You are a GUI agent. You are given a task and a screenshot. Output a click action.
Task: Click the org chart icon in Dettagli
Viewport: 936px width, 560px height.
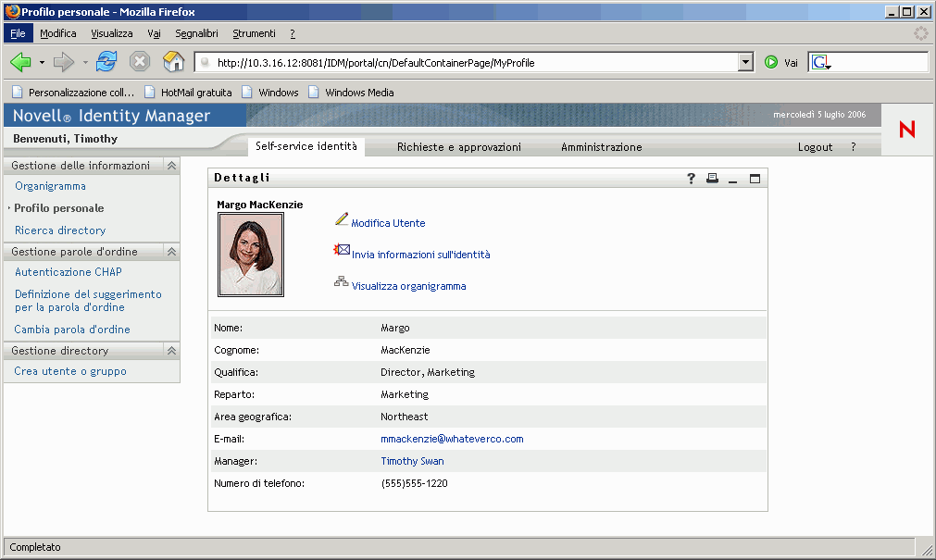tap(341, 282)
